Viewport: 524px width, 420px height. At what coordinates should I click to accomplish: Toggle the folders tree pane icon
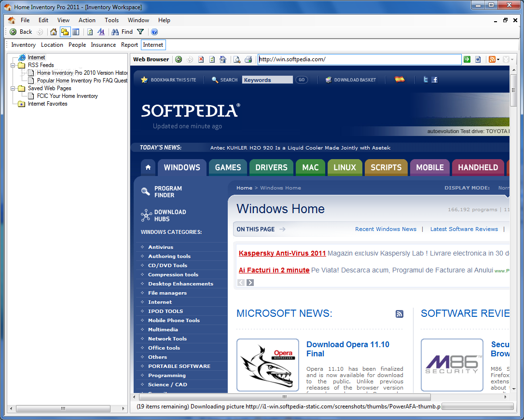point(65,32)
